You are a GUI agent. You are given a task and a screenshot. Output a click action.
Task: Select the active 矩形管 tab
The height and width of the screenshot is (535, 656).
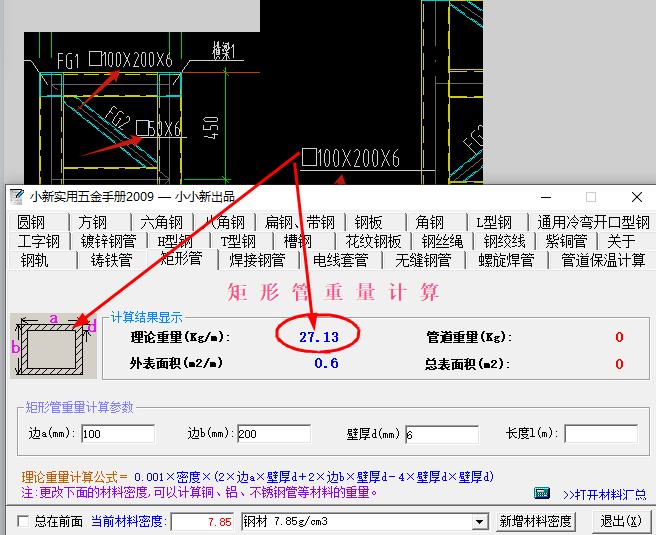click(x=182, y=259)
